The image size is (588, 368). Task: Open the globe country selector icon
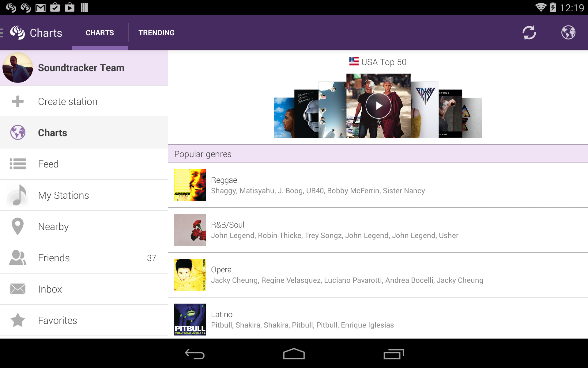(x=568, y=33)
